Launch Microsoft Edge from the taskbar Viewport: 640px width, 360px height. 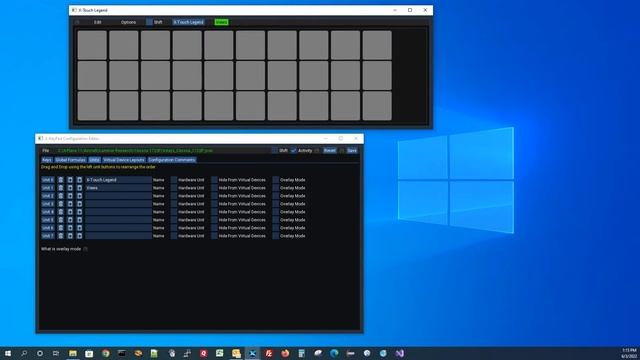coord(334,353)
